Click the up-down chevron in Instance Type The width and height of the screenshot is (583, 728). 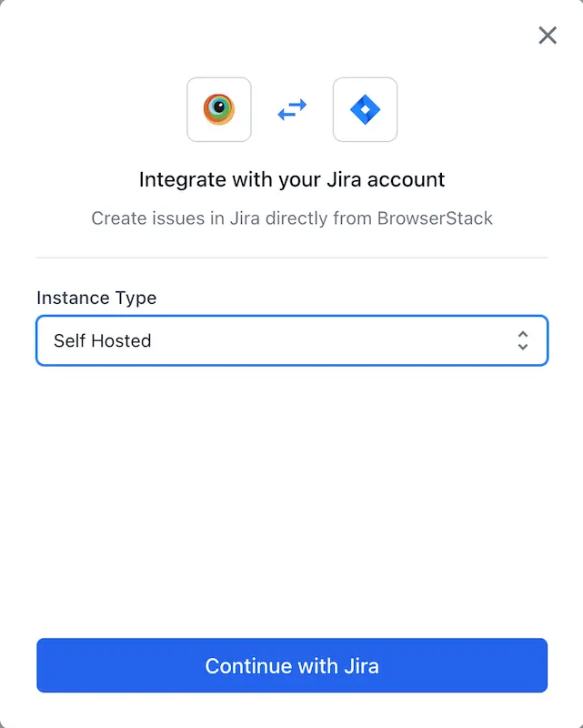point(523,340)
